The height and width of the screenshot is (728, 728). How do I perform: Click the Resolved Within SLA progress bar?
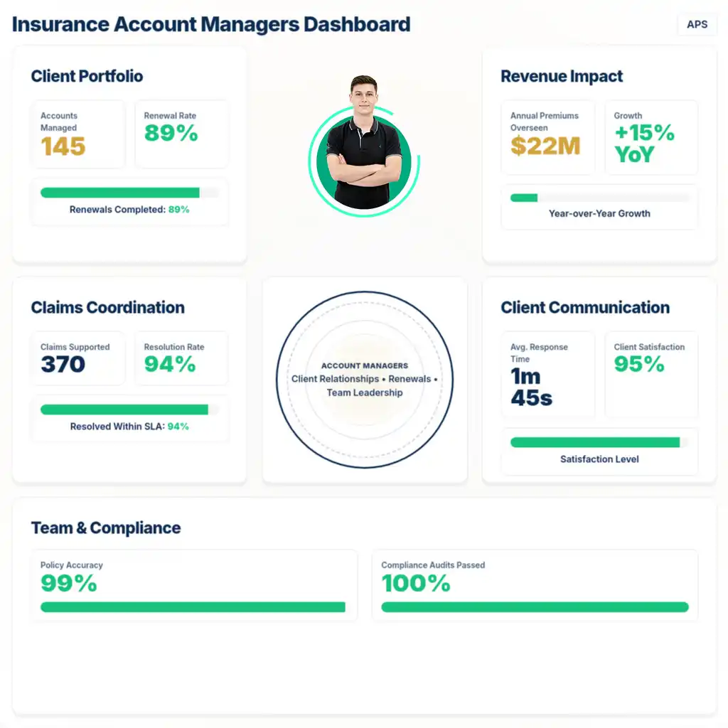click(129, 409)
